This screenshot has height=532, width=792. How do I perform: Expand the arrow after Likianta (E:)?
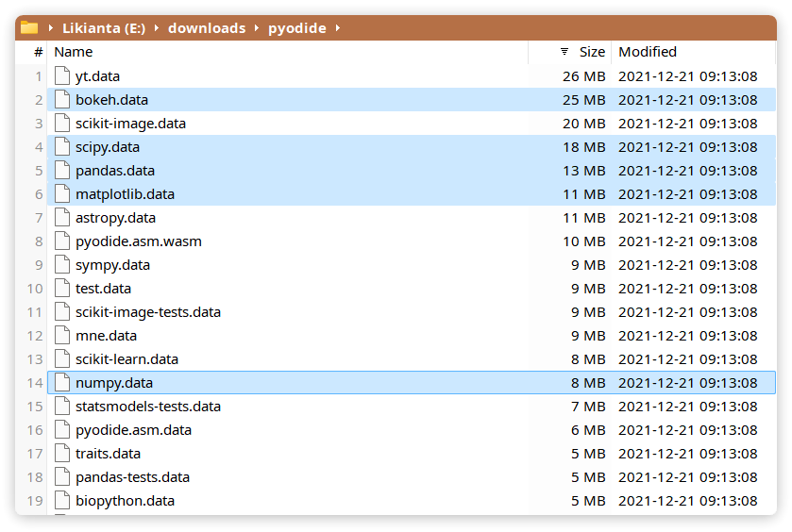157,28
